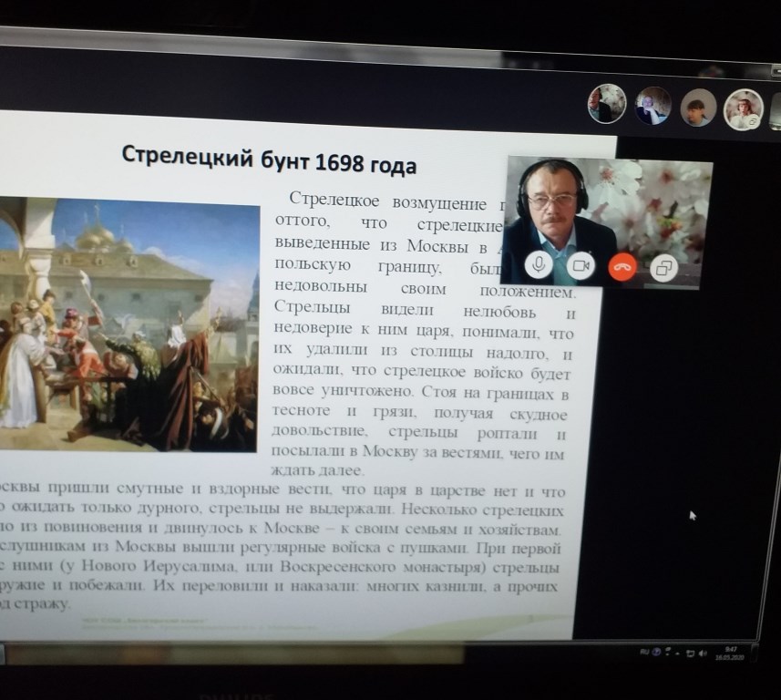Select the second participant avatar at top
The width and height of the screenshot is (781, 700).
(x=653, y=106)
